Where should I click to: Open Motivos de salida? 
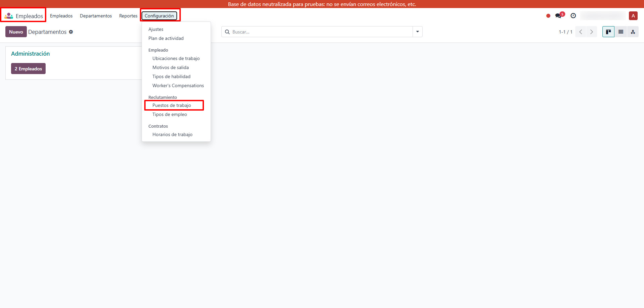[x=171, y=67]
